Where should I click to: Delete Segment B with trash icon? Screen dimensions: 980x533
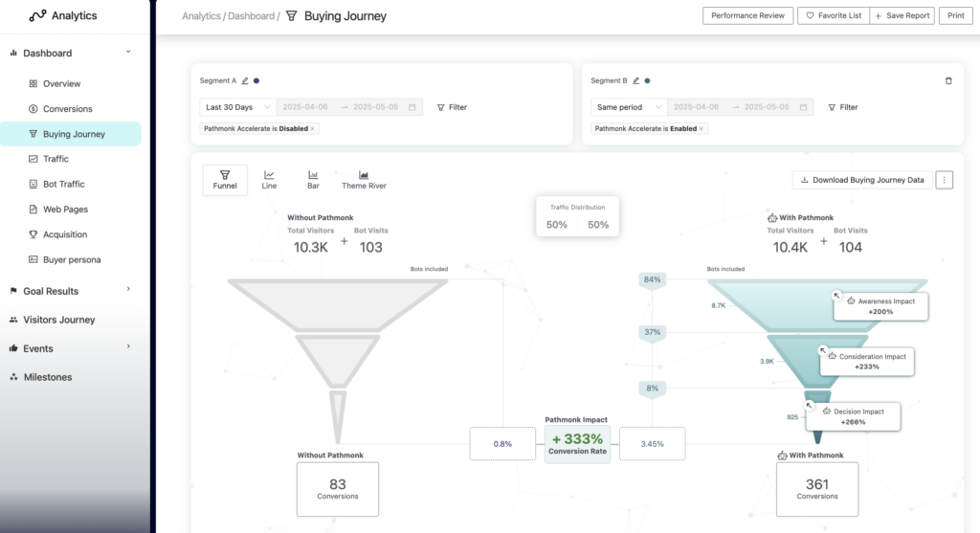tap(948, 81)
